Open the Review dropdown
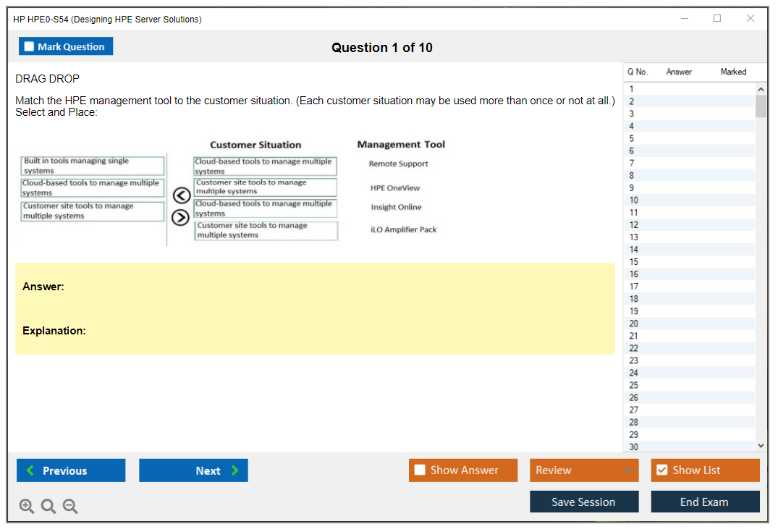The width and height of the screenshot is (778, 532). click(628, 470)
